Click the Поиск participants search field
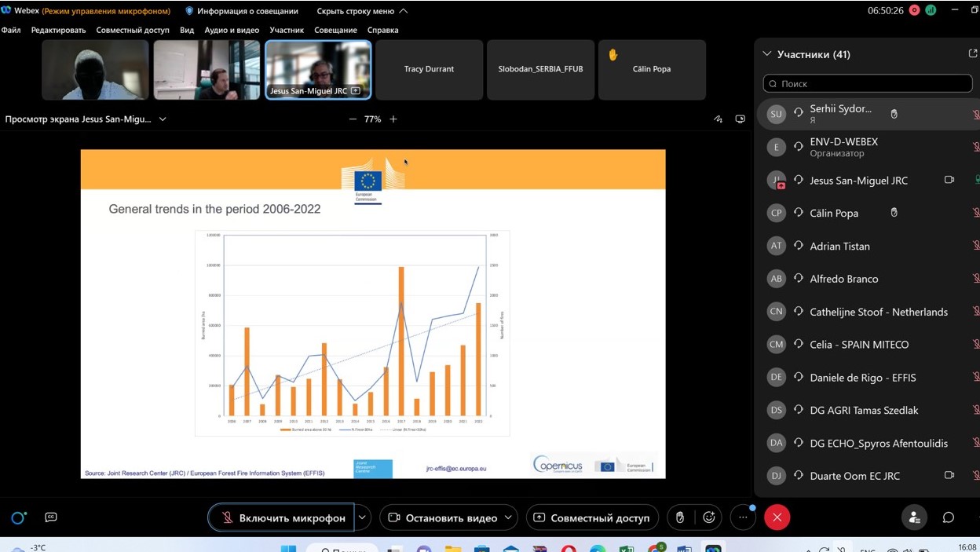Image resolution: width=980 pixels, height=552 pixels. 868,83
